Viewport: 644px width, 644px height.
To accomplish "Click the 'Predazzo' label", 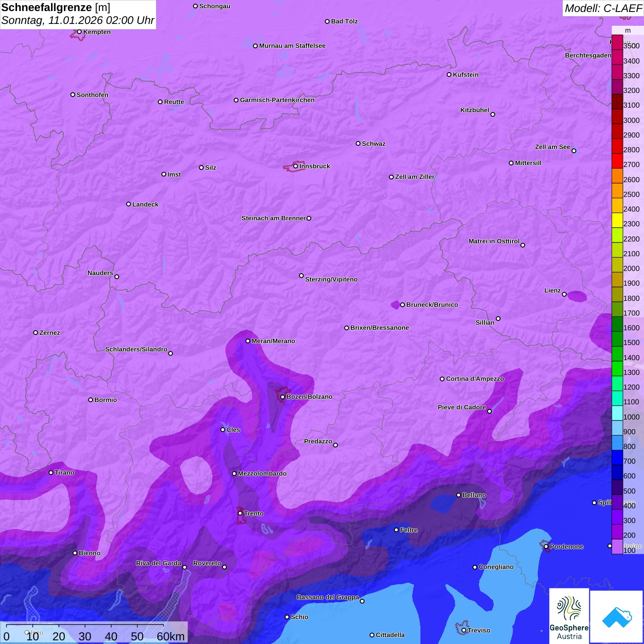I will tap(318, 441).
